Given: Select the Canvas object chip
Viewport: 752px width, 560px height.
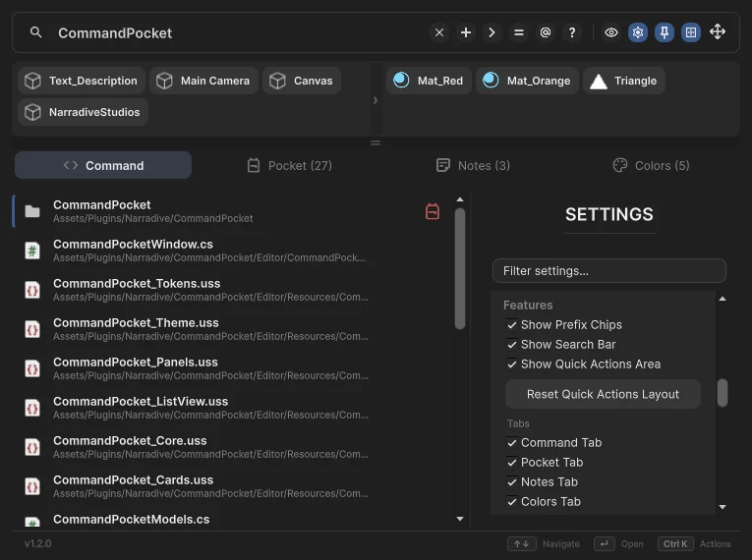Looking at the screenshot, I should tap(302, 81).
